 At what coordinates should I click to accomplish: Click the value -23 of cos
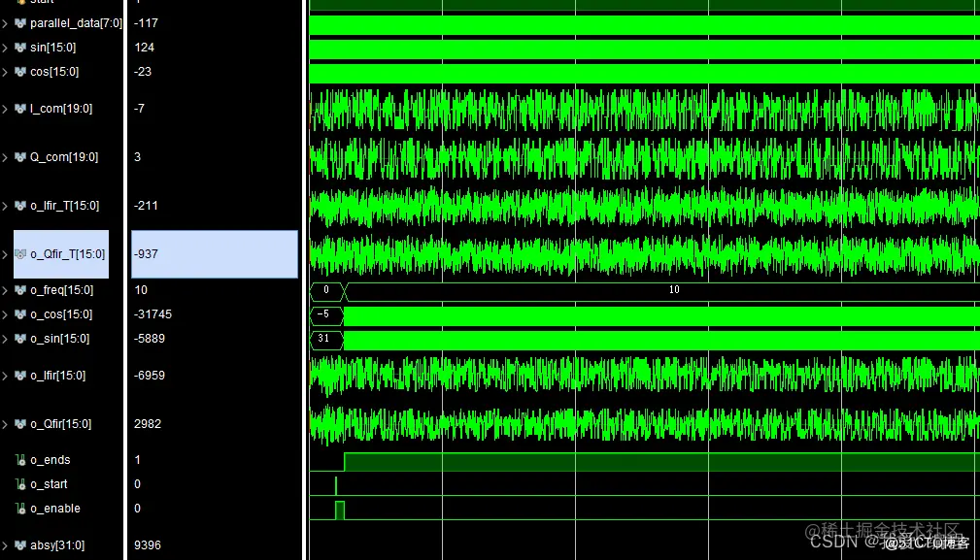(143, 72)
